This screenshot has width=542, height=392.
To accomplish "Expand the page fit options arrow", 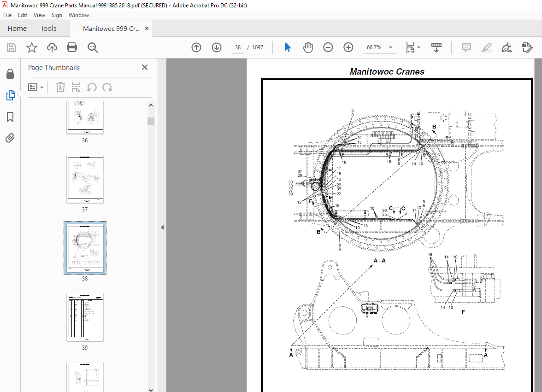I will point(418,47).
